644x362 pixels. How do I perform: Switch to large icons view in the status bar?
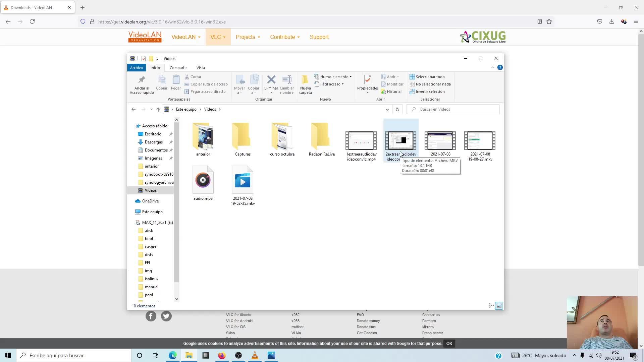tap(499, 306)
